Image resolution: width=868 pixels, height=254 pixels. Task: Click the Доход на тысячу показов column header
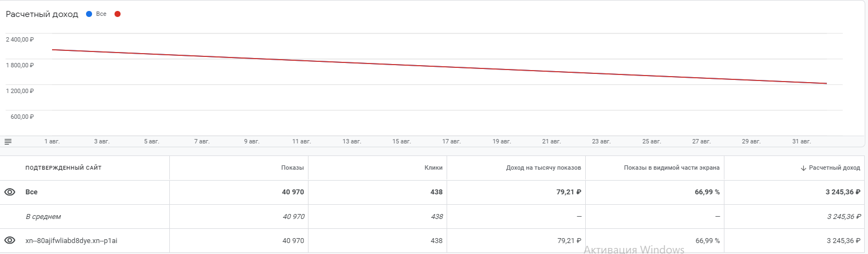coord(543,168)
